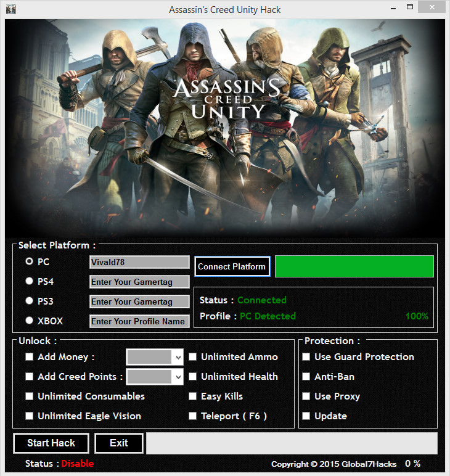Click the PC Detected profile text

pyautogui.click(x=268, y=316)
